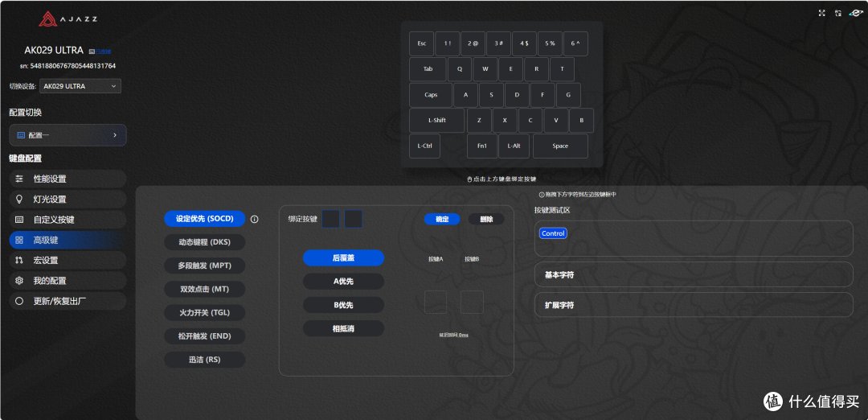This screenshot has width=868, height=420.
Task: Click the 灯光设置 lightbulb icon
Action: pyautogui.click(x=19, y=199)
